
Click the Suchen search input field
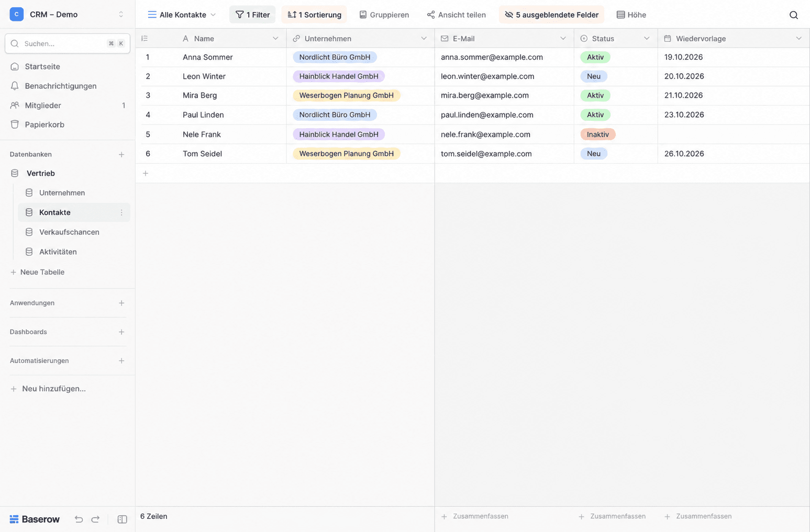[68, 43]
